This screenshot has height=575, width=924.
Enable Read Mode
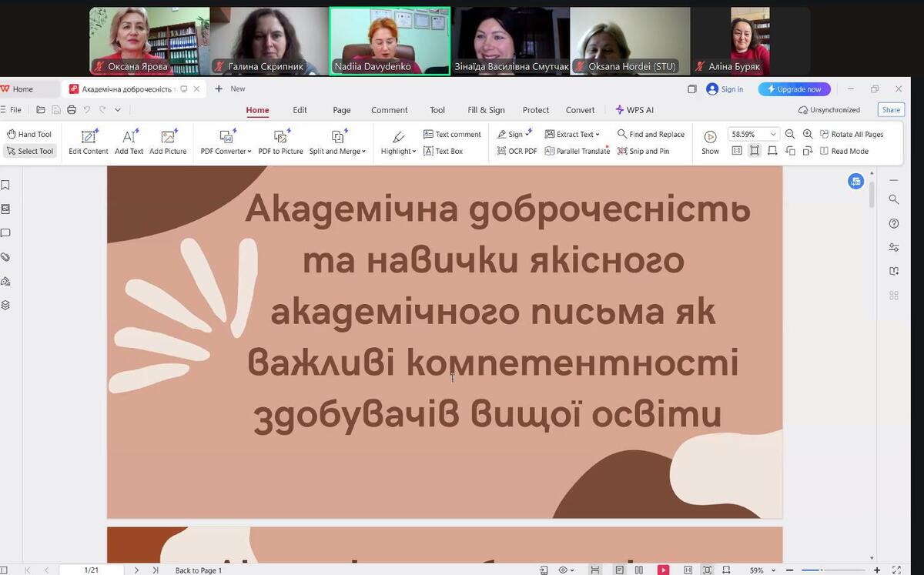tap(843, 151)
